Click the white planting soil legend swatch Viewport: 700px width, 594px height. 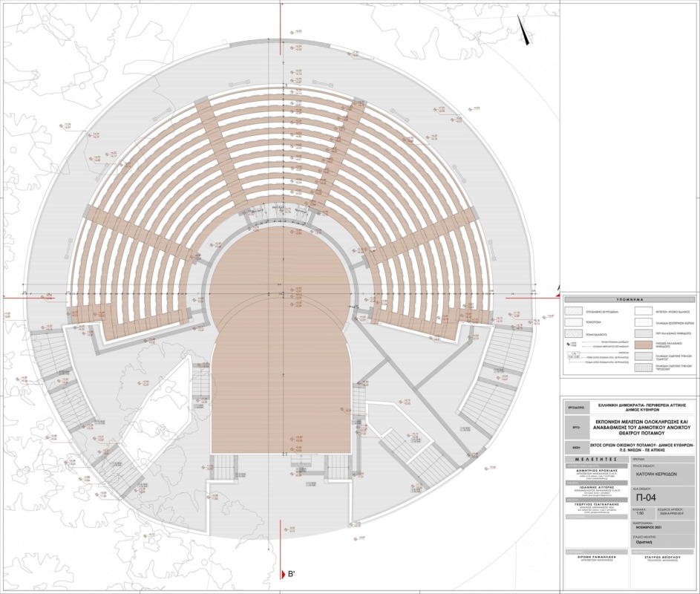click(645, 311)
